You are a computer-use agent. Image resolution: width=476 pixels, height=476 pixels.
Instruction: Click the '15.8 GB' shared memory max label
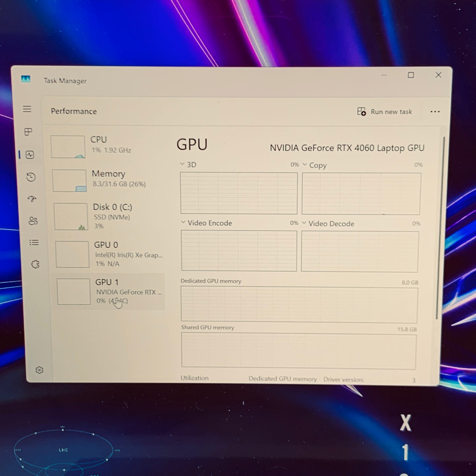click(x=407, y=329)
